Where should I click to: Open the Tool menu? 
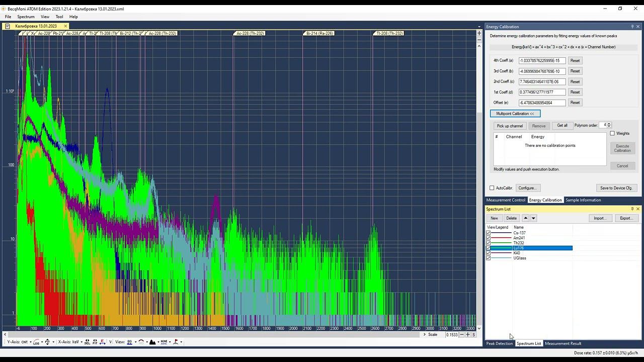pos(59,17)
